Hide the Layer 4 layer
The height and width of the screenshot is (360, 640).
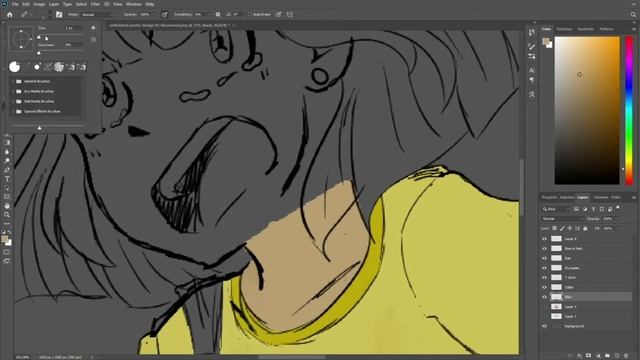[544, 239]
